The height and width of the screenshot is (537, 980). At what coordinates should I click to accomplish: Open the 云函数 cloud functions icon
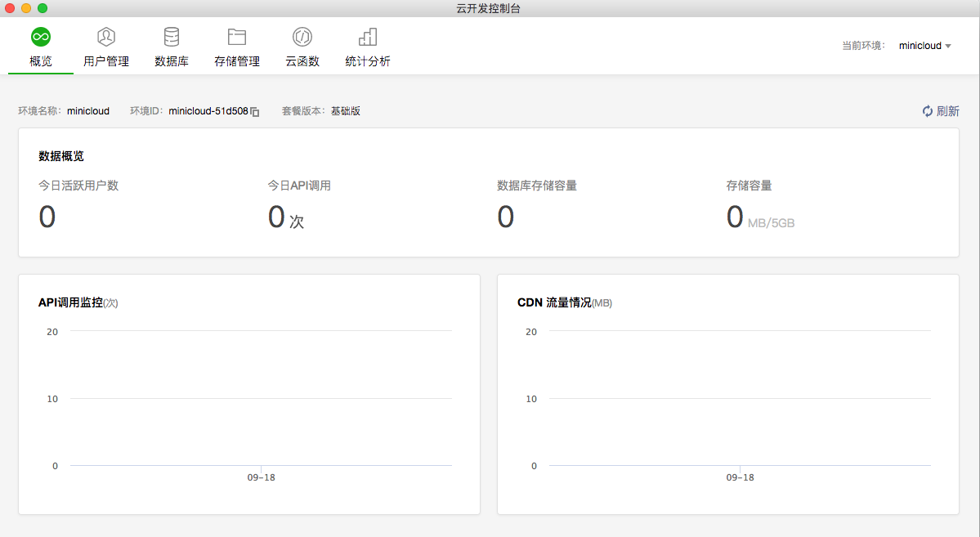click(x=302, y=37)
